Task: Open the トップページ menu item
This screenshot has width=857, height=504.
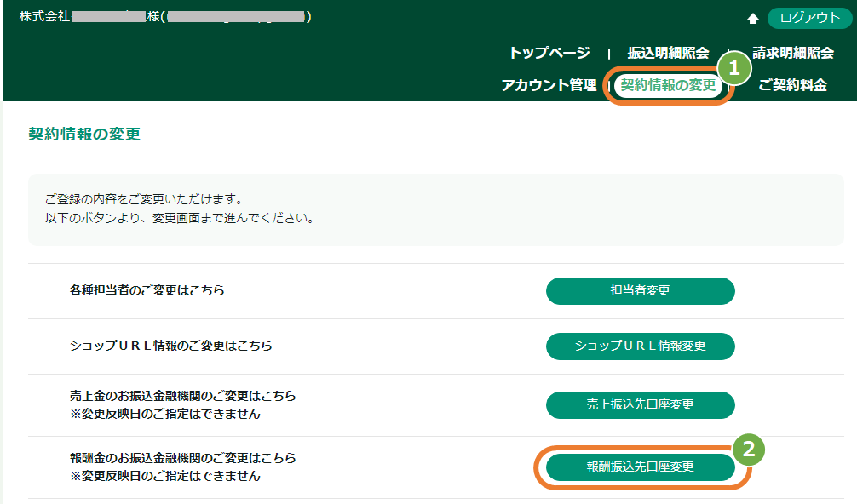Action: pos(549,53)
